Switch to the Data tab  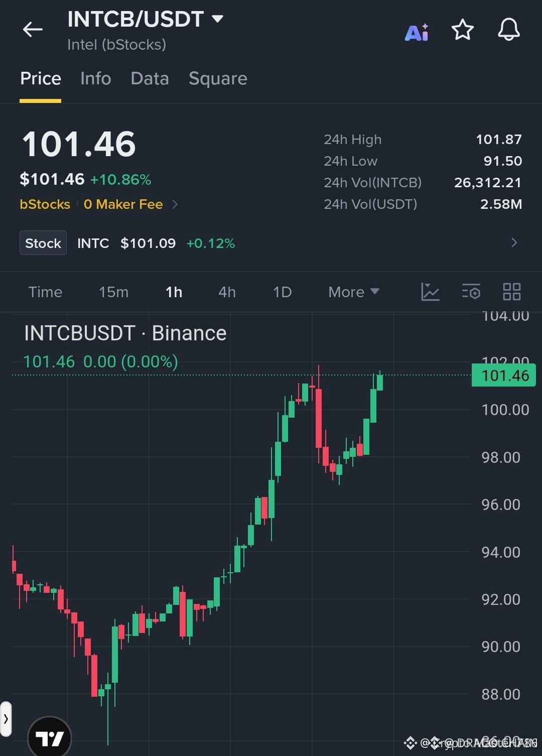point(150,79)
